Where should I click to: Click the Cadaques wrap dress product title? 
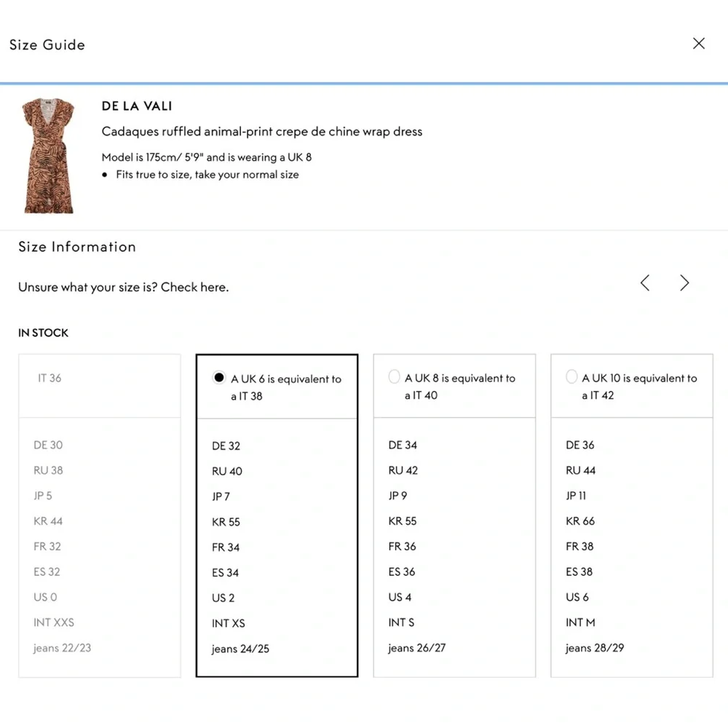coord(262,131)
